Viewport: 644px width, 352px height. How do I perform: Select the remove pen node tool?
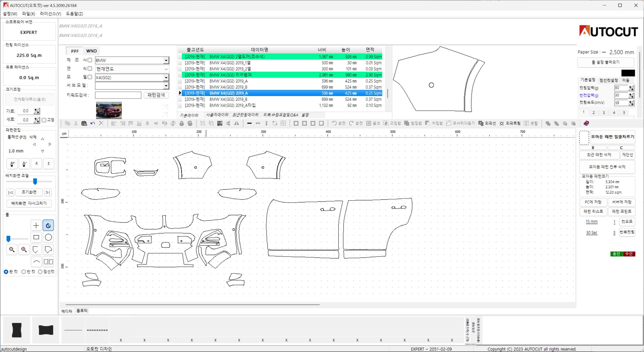pyautogui.click(x=24, y=164)
